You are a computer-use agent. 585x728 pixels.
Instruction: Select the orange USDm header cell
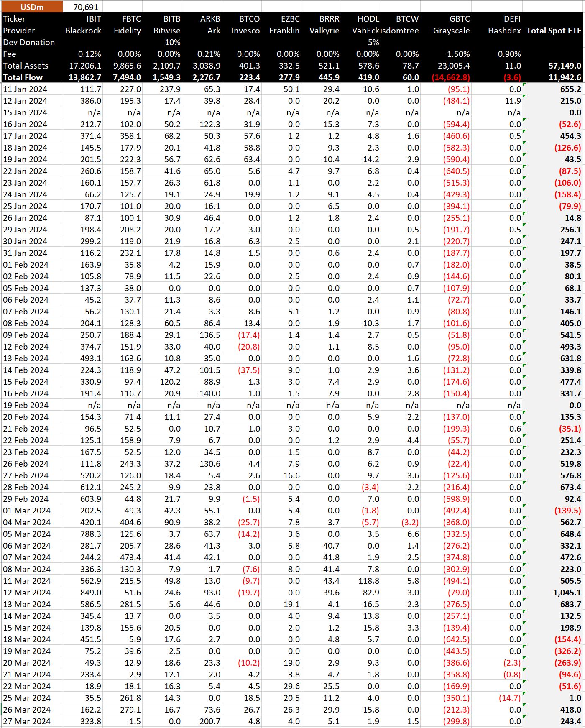point(32,7)
